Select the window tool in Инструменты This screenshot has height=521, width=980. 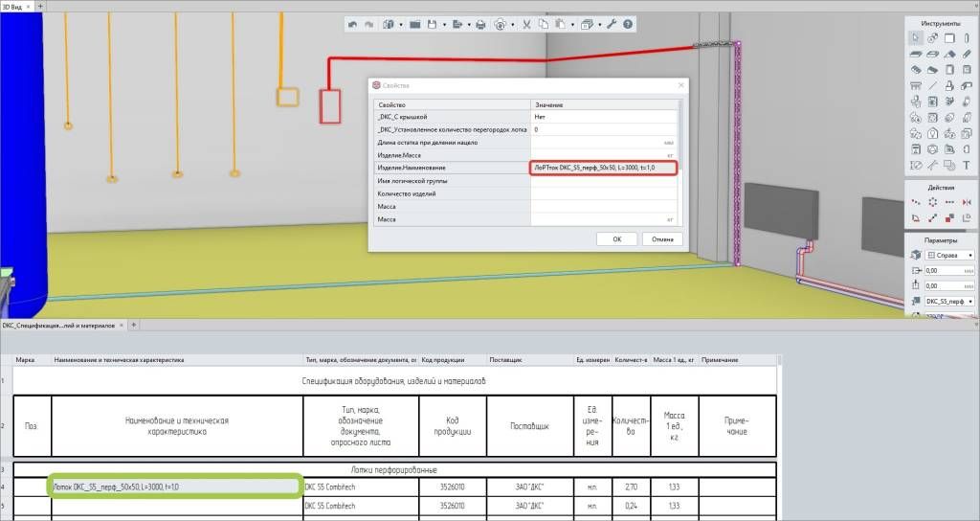click(967, 70)
